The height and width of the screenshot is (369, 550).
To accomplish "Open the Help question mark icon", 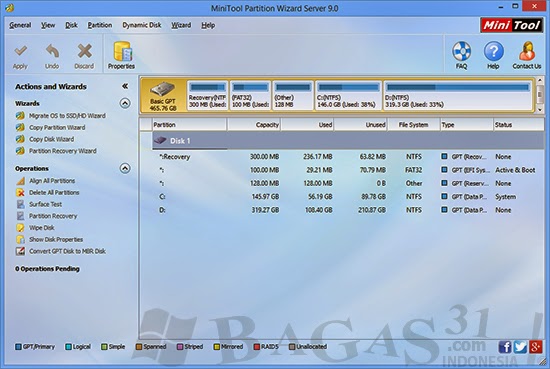I will click(x=493, y=52).
